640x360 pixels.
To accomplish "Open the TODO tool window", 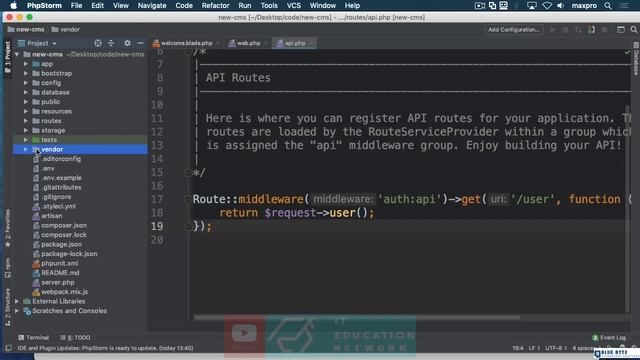I will pyautogui.click(x=76, y=338).
